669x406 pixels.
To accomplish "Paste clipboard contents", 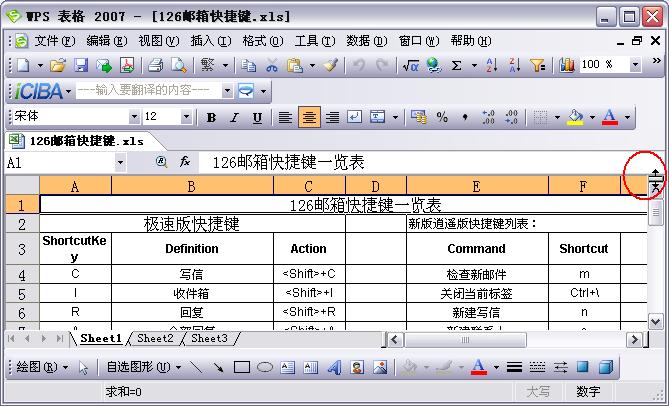I will point(295,65).
